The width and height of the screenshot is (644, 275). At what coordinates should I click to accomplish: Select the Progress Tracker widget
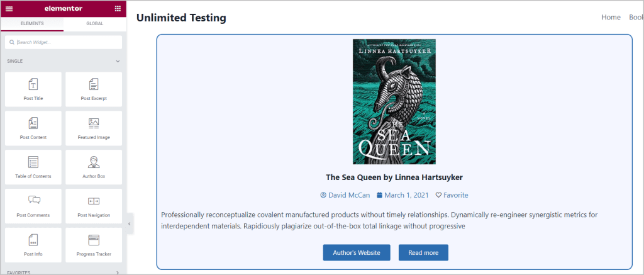(94, 245)
